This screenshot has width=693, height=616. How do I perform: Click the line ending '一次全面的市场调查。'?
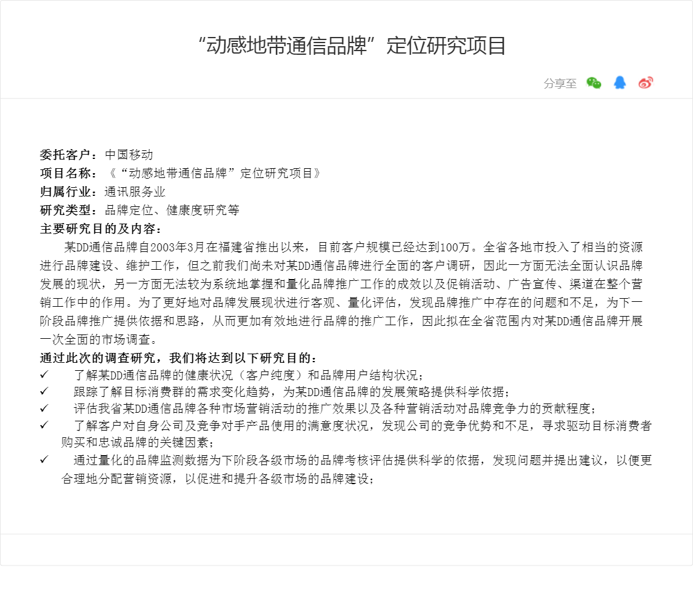pos(99,339)
